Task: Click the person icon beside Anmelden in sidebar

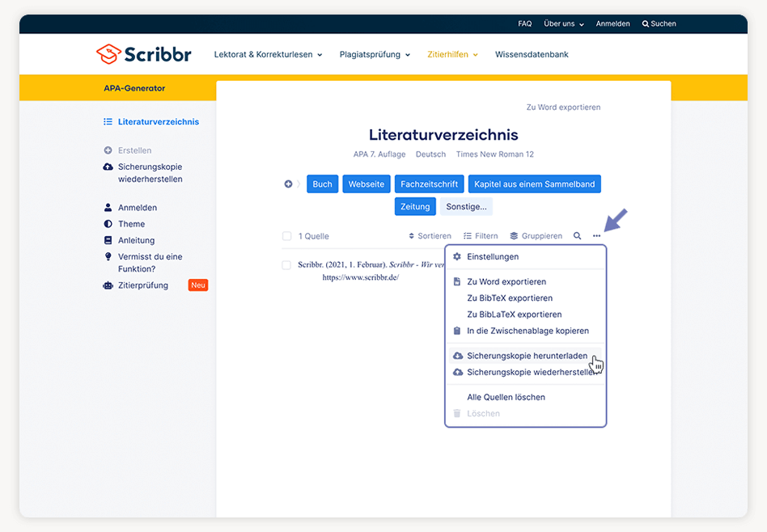Action: coord(108,207)
